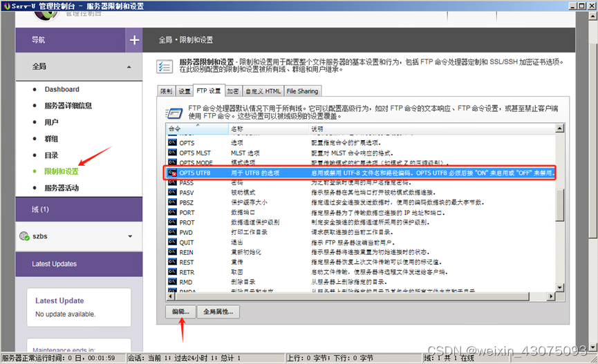Click the command list vertical scrollbar thumb
The height and width of the screenshot is (364, 598).
point(559,204)
